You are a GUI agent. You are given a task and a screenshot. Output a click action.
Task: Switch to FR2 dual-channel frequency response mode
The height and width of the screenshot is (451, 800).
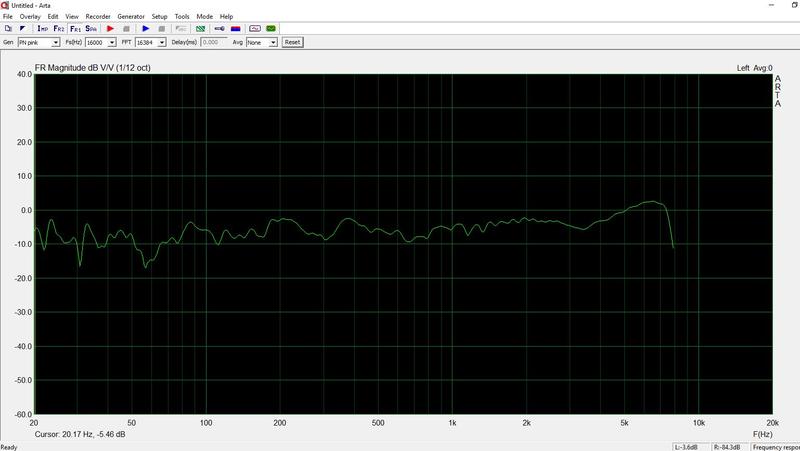click(x=59, y=29)
